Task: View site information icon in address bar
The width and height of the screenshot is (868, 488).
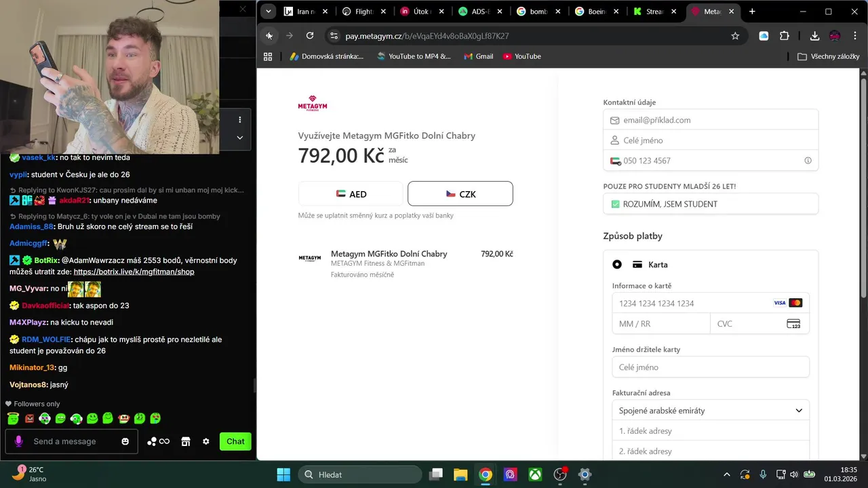Action: tap(332, 36)
